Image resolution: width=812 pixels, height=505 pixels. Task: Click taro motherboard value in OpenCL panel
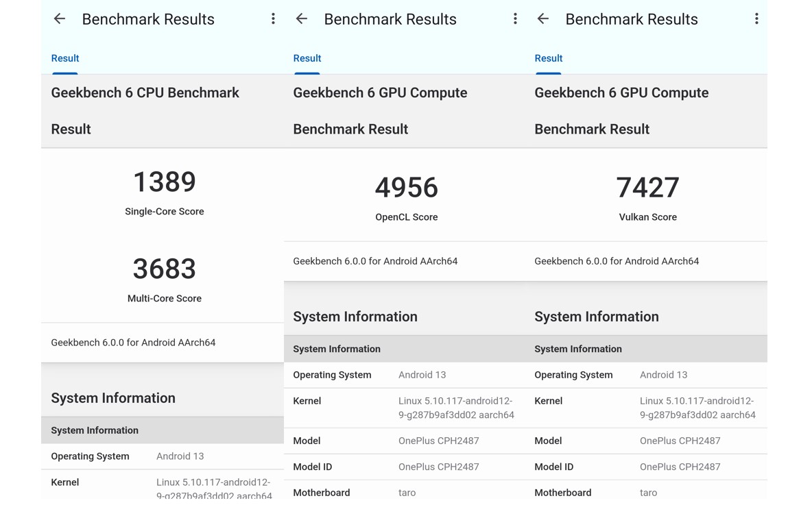point(407,493)
